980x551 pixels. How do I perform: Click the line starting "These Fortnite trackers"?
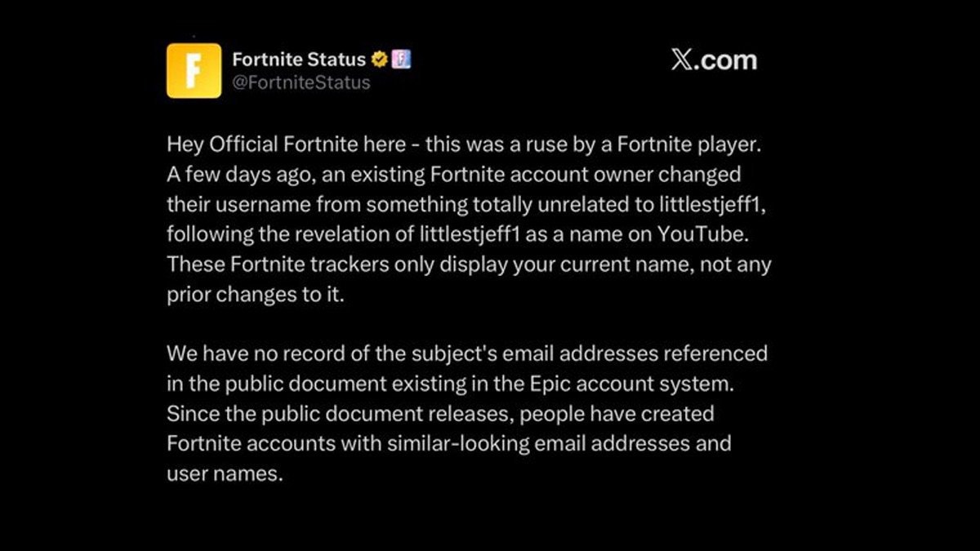(469, 264)
